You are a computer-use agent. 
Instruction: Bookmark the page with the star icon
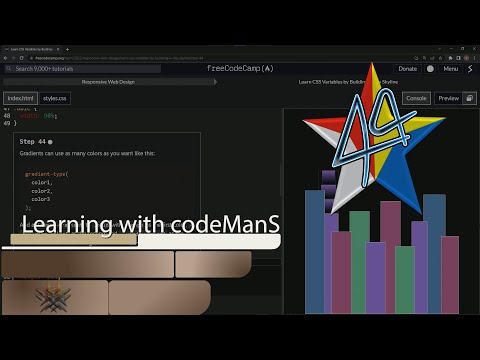point(440,58)
